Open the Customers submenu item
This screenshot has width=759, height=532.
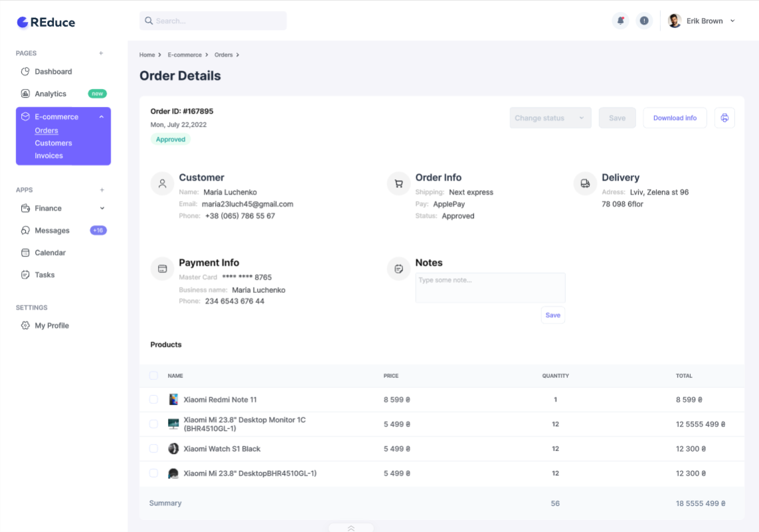pos(53,143)
